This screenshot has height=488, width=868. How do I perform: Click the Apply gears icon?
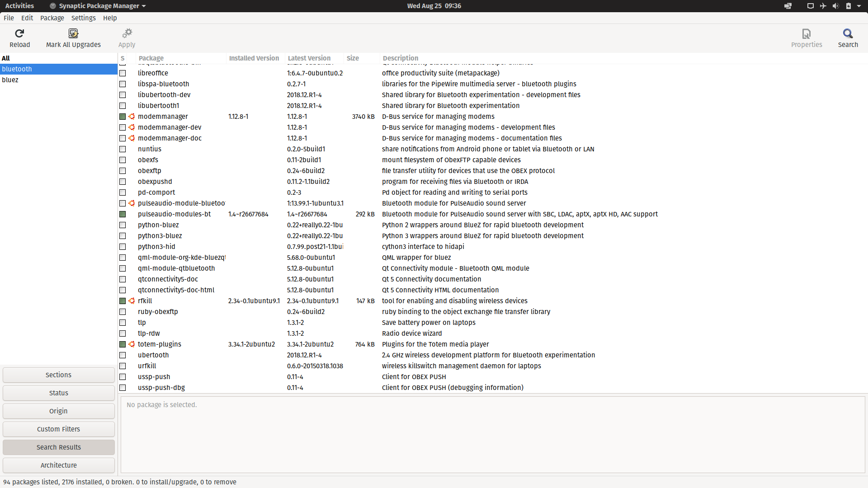(127, 33)
